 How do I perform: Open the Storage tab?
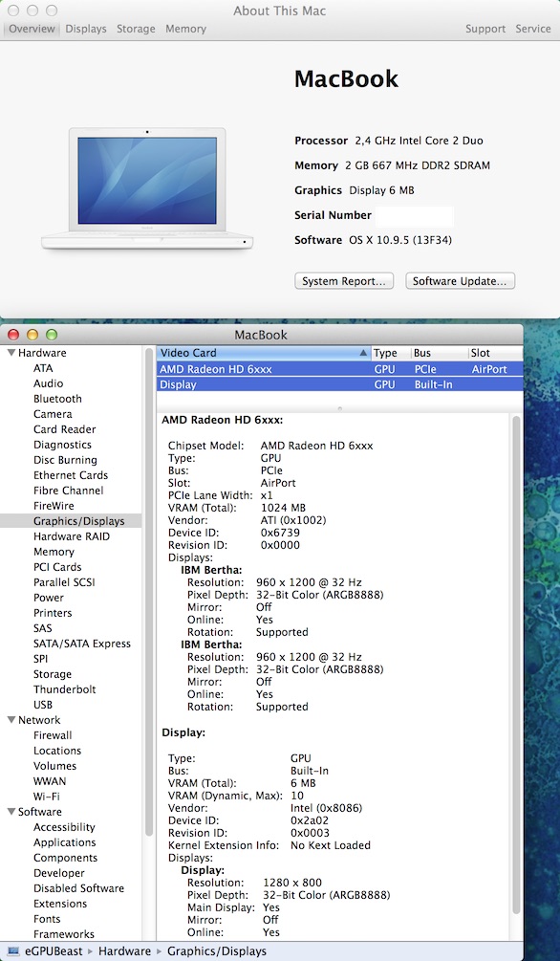pos(136,29)
